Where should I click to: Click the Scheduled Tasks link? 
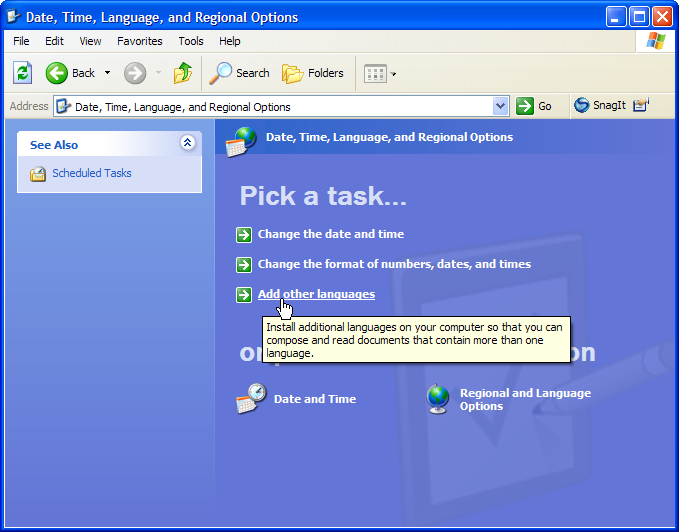tap(91, 173)
